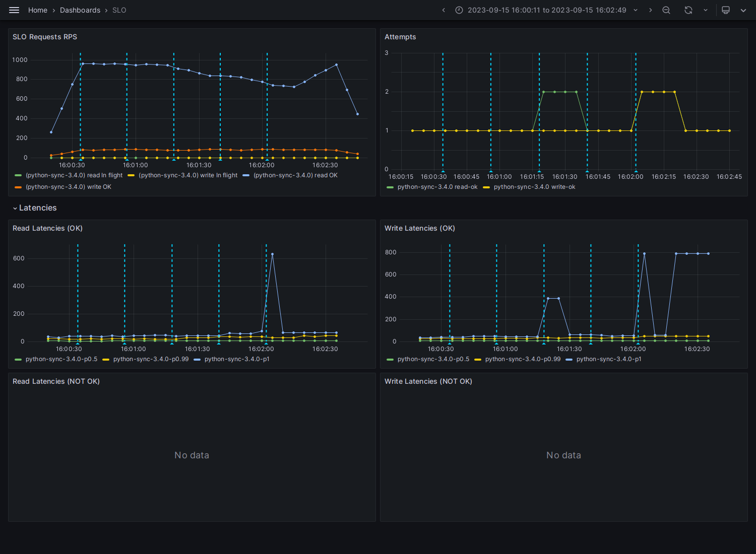Go to Home breadcrumb
The height and width of the screenshot is (554, 756).
(38, 10)
